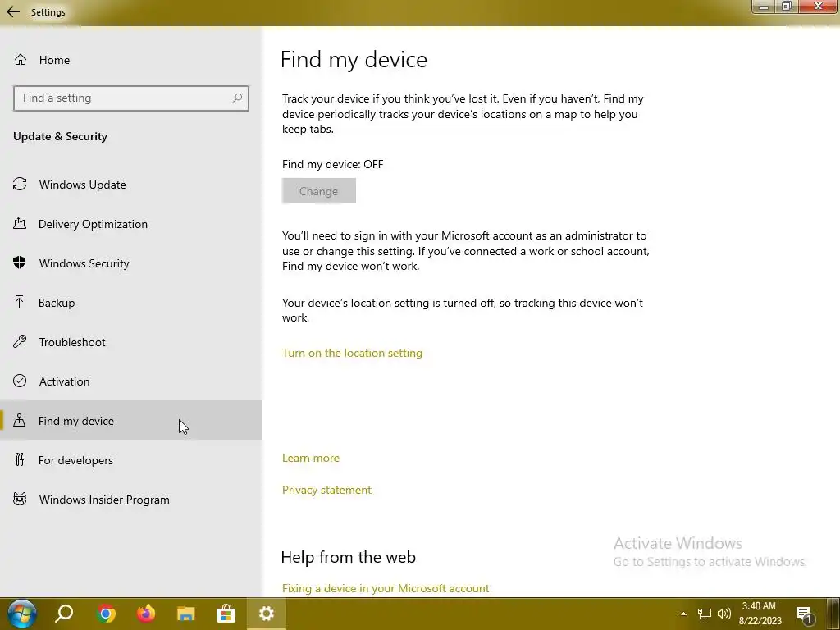Viewport: 840px width, 630px height.
Task: Click the Help from the web heading
Action: pos(348,557)
